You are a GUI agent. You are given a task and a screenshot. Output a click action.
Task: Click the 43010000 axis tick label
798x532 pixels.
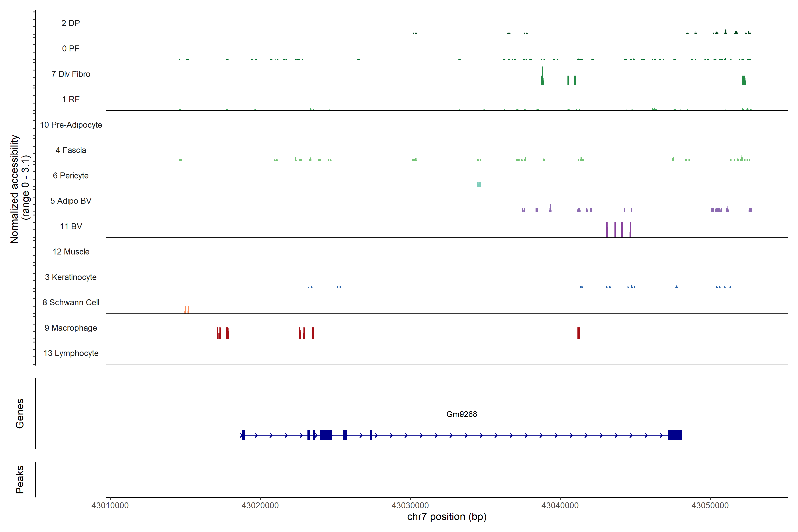pyautogui.click(x=110, y=505)
